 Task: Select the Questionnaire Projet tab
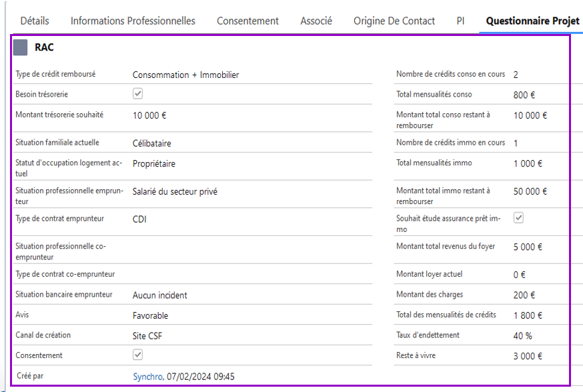click(532, 21)
